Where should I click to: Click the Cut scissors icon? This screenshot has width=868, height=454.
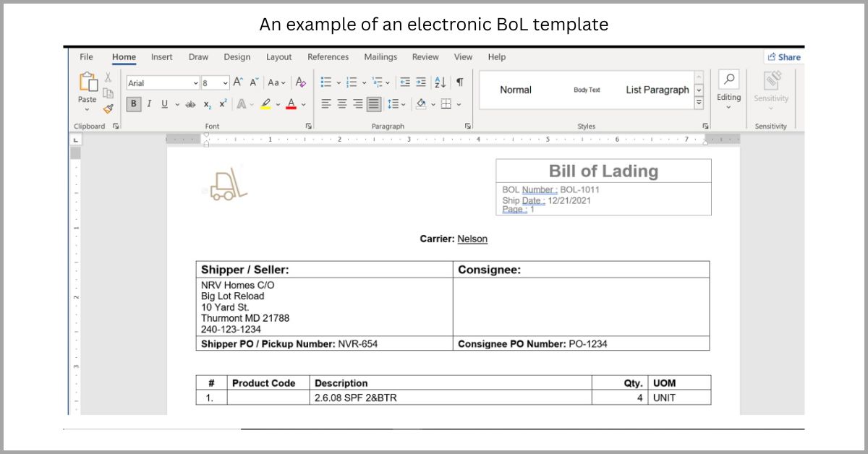[108, 77]
